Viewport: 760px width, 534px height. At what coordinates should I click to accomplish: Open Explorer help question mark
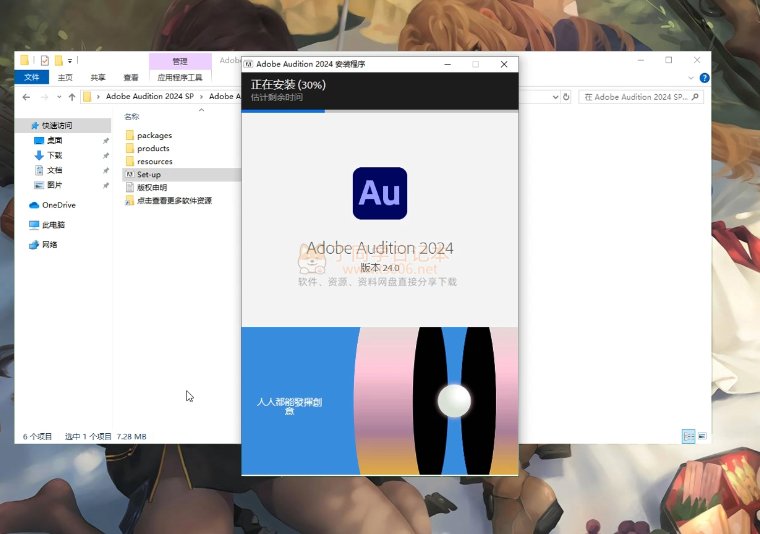click(x=705, y=78)
